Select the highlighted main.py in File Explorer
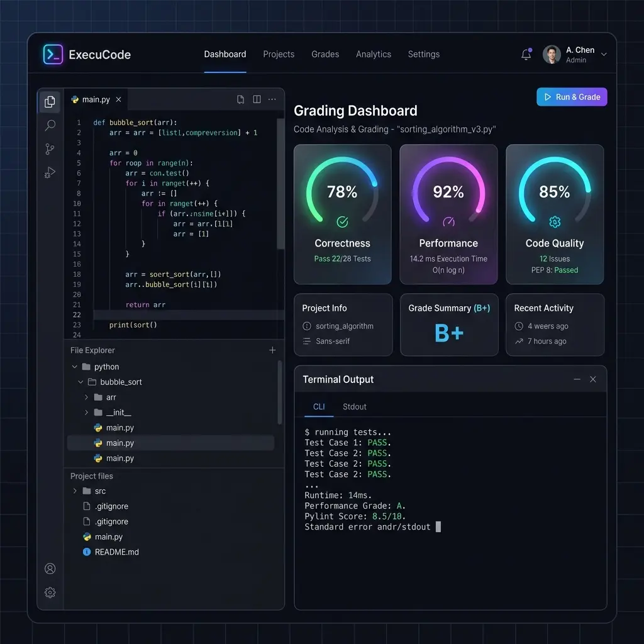644x644 pixels. click(x=170, y=443)
